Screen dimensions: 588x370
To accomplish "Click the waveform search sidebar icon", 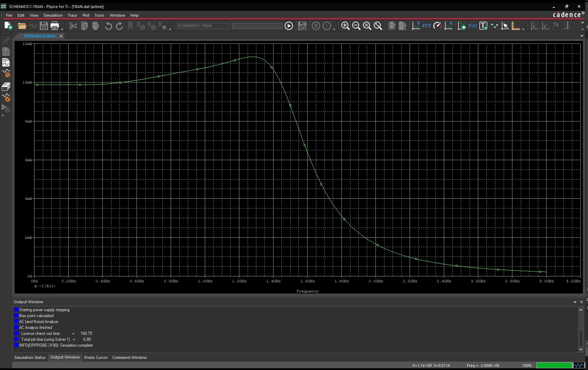I will pyautogui.click(x=6, y=73).
